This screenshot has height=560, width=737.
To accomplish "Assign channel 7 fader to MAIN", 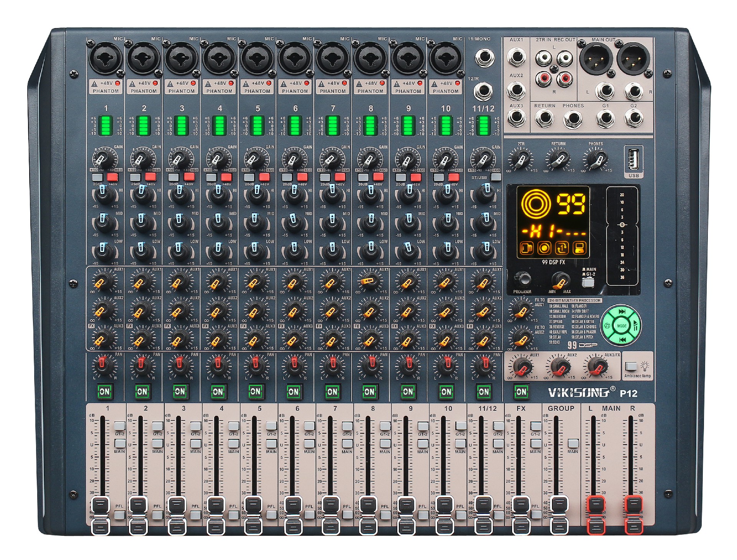I will [x=347, y=443].
